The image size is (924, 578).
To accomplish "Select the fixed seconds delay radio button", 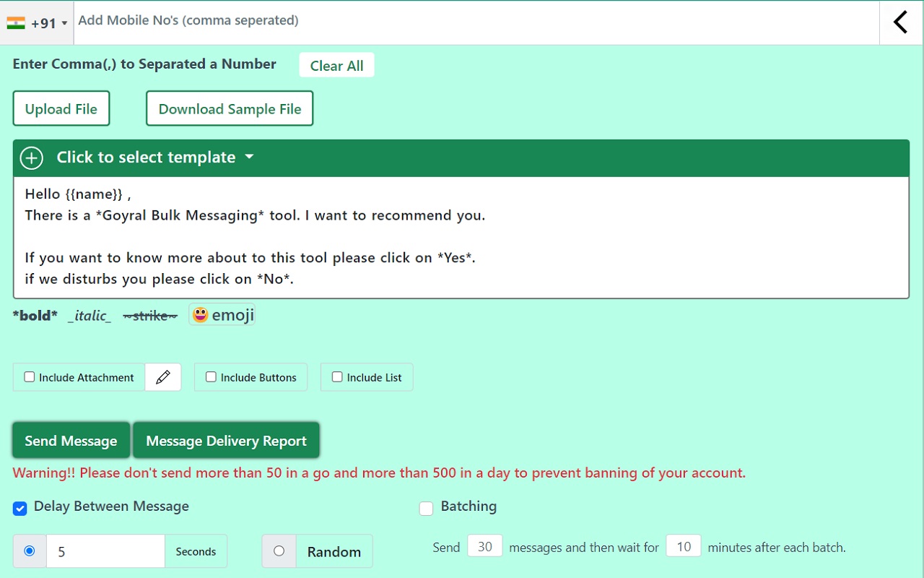I will click(30, 551).
